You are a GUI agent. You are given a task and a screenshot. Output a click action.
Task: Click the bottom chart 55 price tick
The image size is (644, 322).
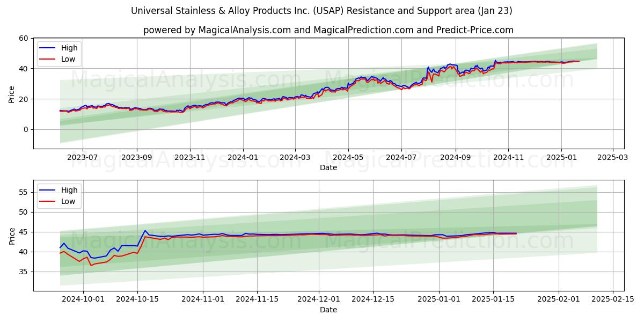click(x=25, y=192)
